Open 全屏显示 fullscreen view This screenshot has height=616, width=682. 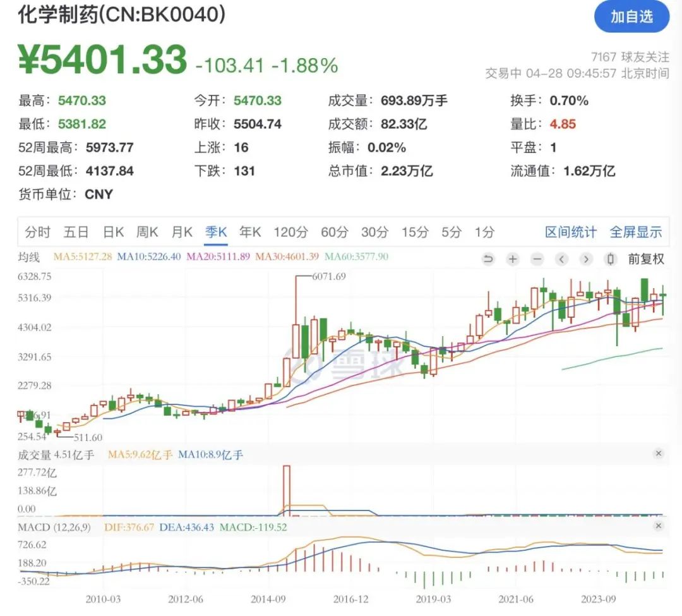pos(636,232)
